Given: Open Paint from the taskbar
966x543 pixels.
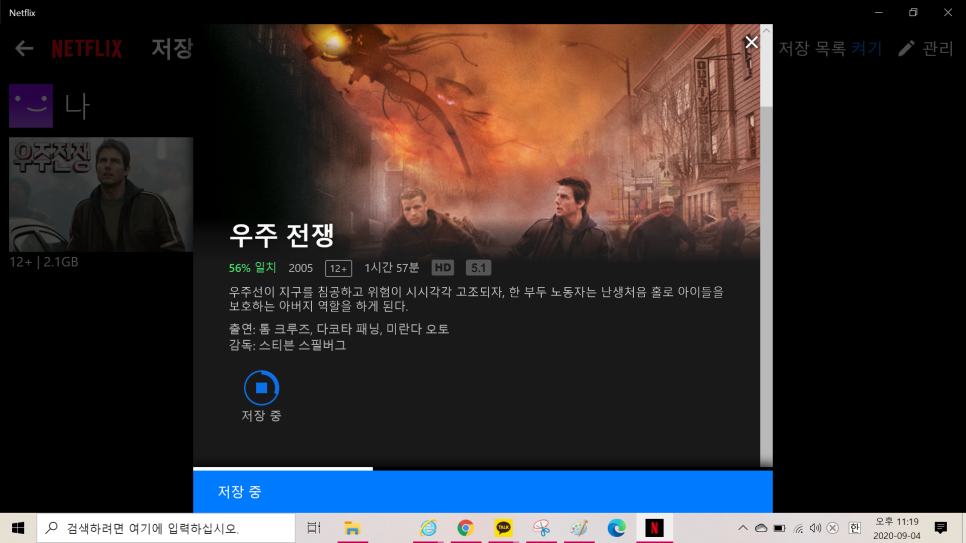Looking at the screenshot, I should (579, 528).
